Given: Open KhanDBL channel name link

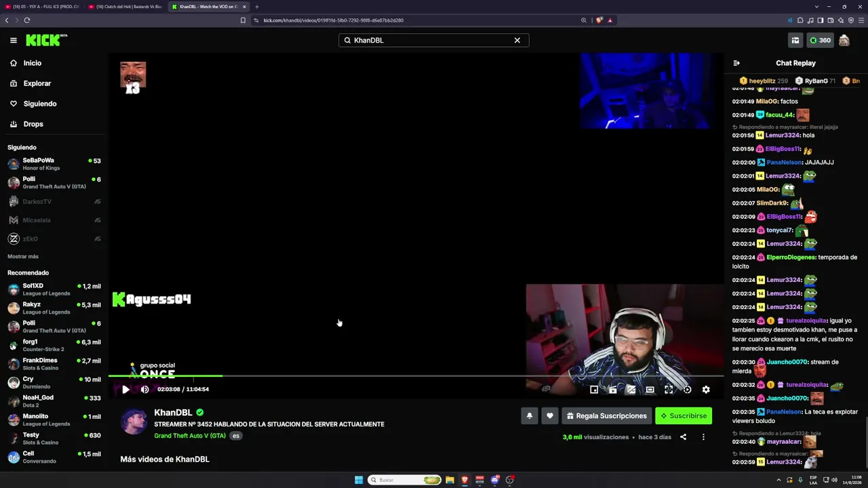Looking at the screenshot, I should [x=173, y=412].
